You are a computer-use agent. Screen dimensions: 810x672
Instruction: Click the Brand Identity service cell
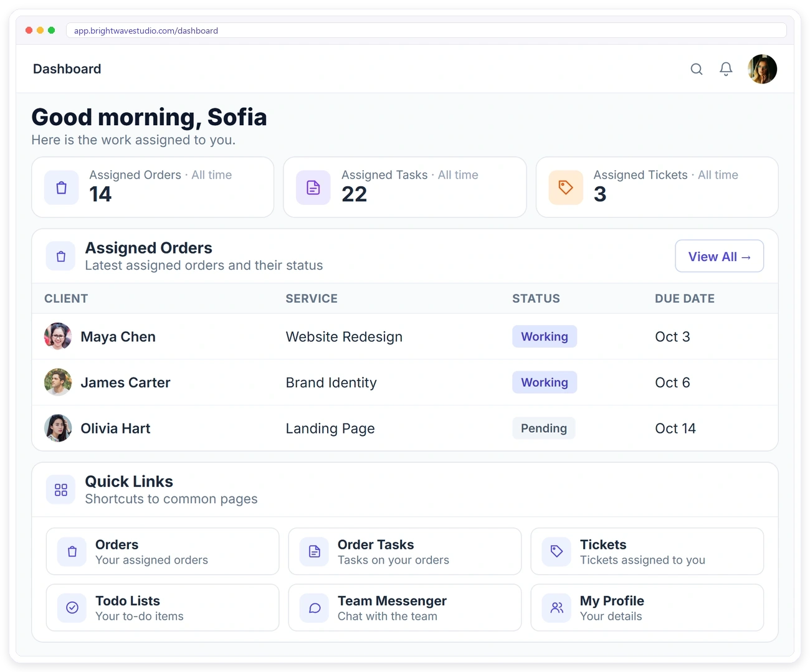(331, 383)
